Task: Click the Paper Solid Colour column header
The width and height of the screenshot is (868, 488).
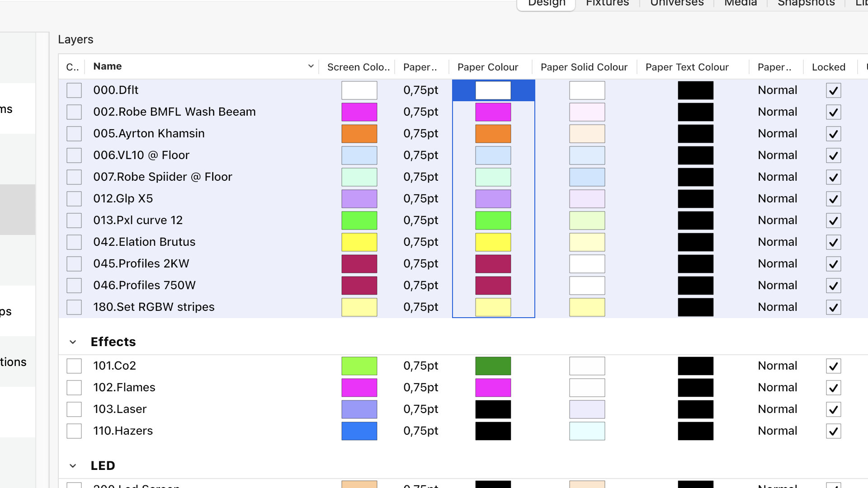Action: tap(584, 67)
